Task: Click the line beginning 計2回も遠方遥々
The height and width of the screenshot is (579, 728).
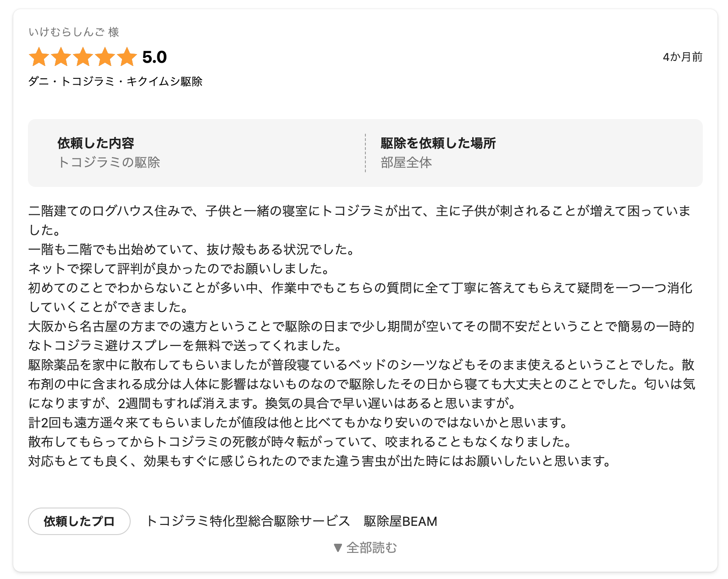Action: pos(298,422)
